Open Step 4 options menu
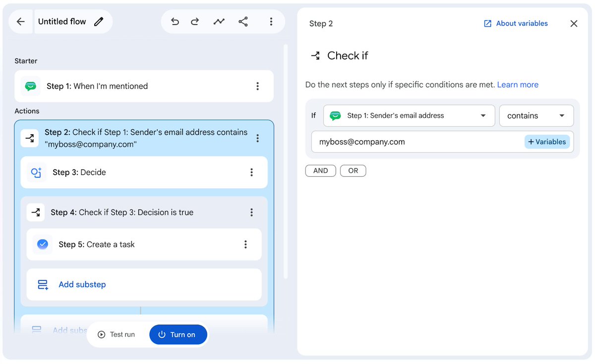This screenshot has width=595, height=364. coord(251,212)
